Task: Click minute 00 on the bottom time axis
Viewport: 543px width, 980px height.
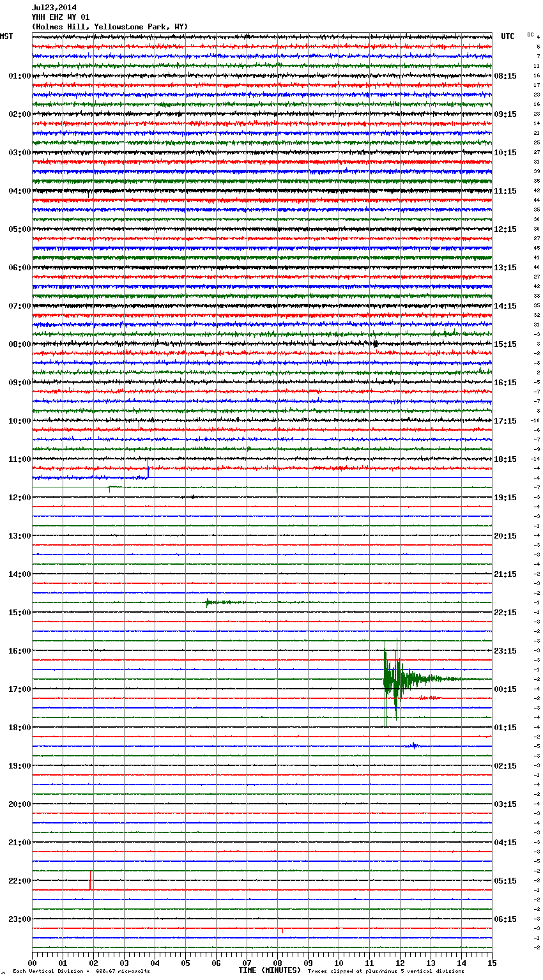Action: pyautogui.click(x=32, y=963)
